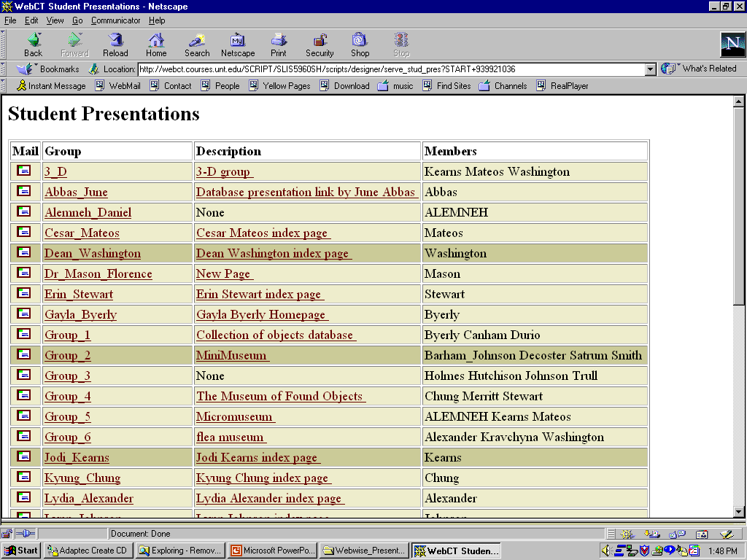Click the Back navigation icon
This screenshot has width=747, height=560.
[x=33, y=44]
